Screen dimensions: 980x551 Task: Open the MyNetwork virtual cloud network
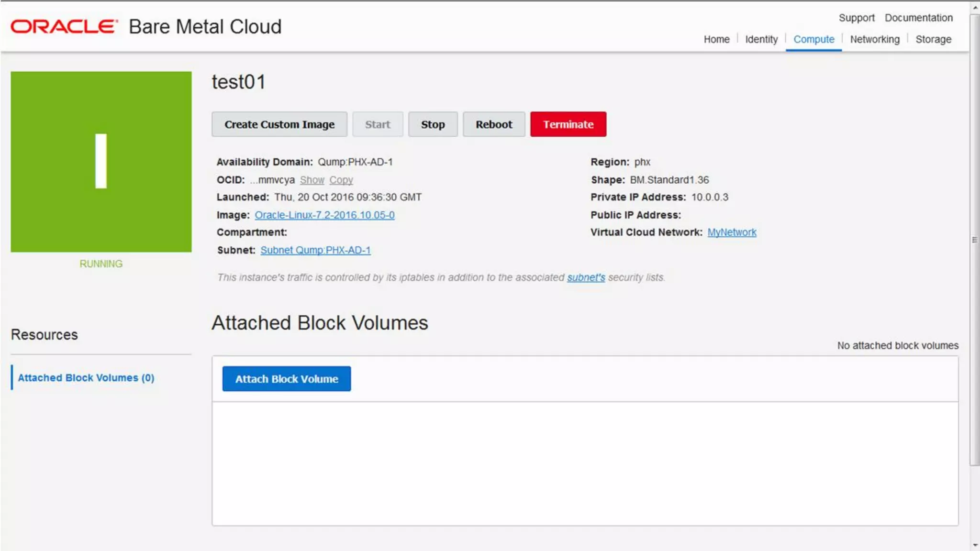[x=732, y=232]
